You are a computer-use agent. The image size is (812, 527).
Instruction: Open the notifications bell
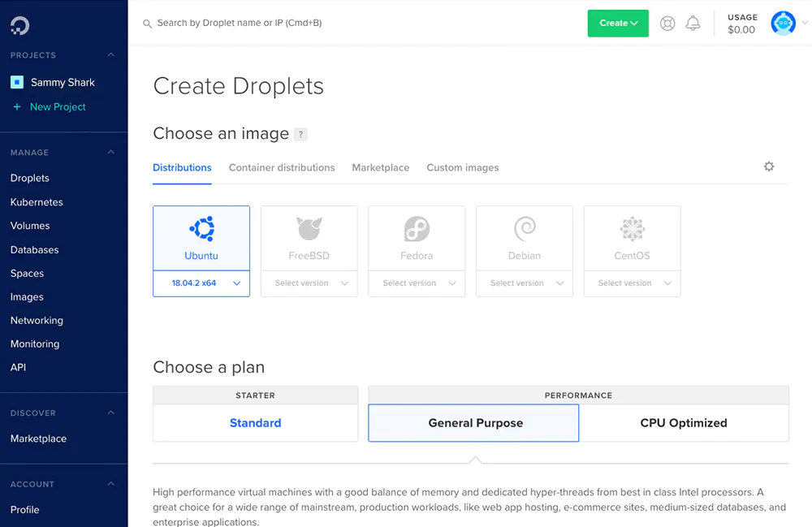coord(693,24)
